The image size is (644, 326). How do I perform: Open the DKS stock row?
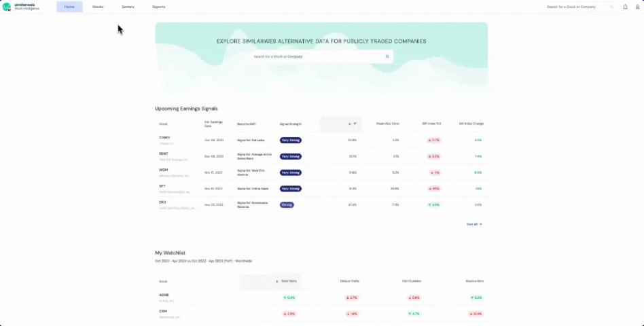pyautogui.click(x=321, y=205)
